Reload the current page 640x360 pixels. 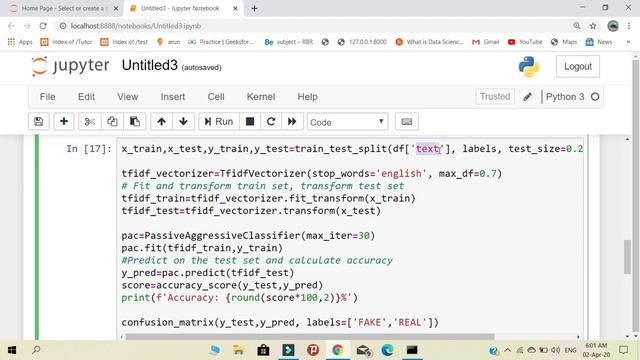[x=43, y=26]
